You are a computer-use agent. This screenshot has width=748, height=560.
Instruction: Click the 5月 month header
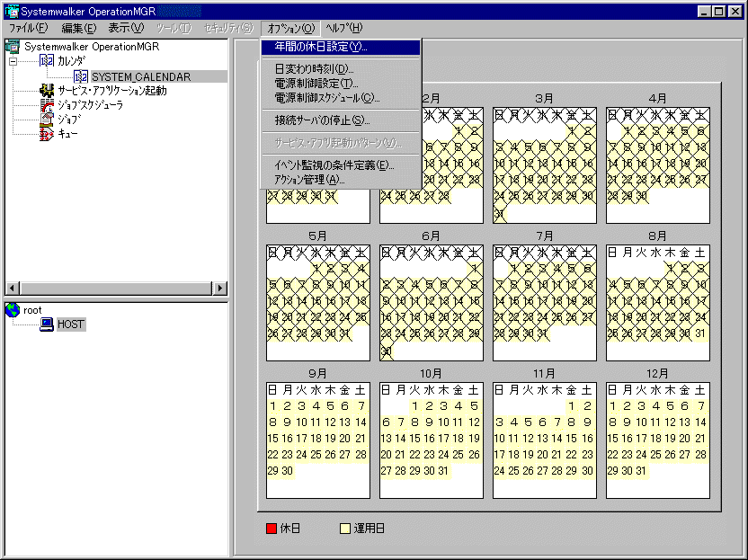(x=317, y=236)
